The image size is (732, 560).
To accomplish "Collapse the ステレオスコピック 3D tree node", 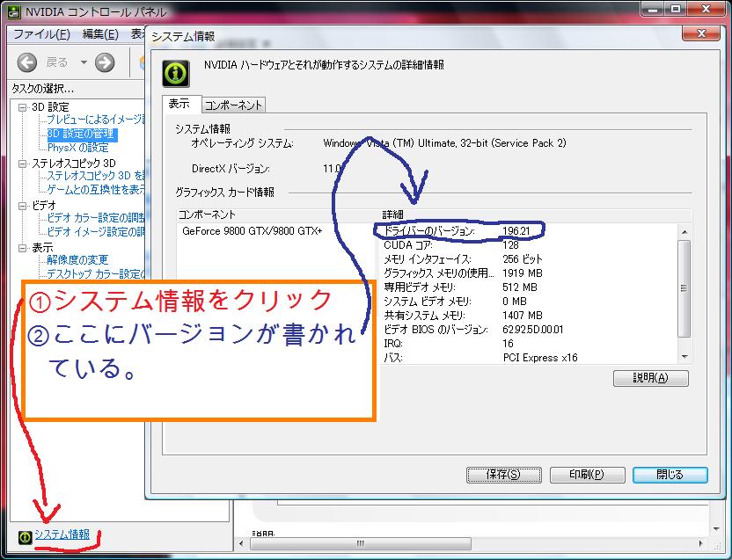I will [22, 164].
